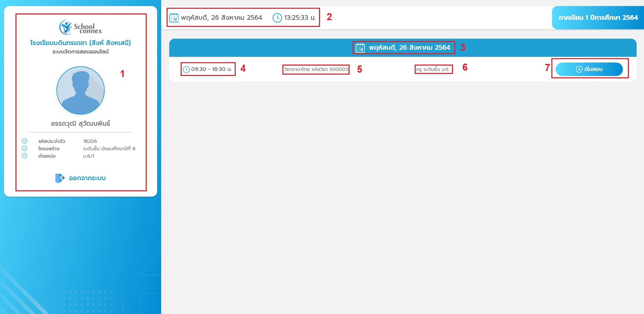Click the exam time 09:30 - 18:30 น.

tap(212, 69)
